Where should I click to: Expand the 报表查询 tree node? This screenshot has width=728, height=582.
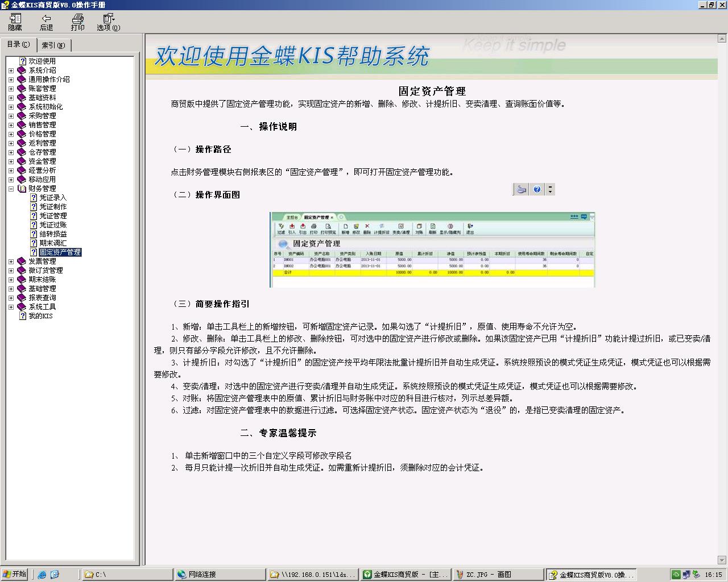tap(11, 298)
